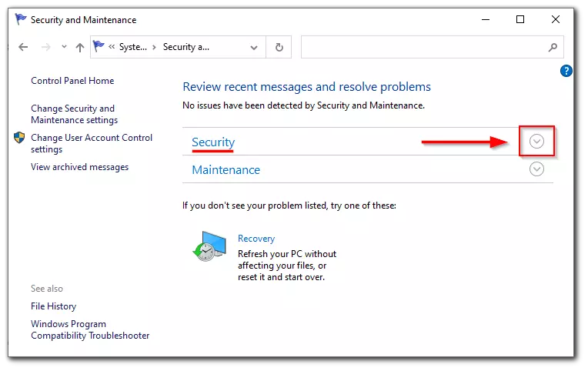588x371 pixels.
Task: Expand the Maintenance section chevron
Action: (536, 169)
